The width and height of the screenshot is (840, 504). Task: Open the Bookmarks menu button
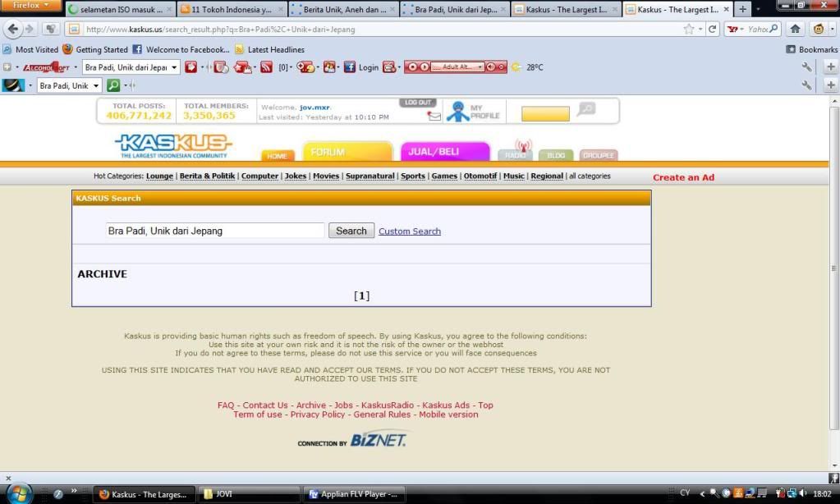point(811,49)
